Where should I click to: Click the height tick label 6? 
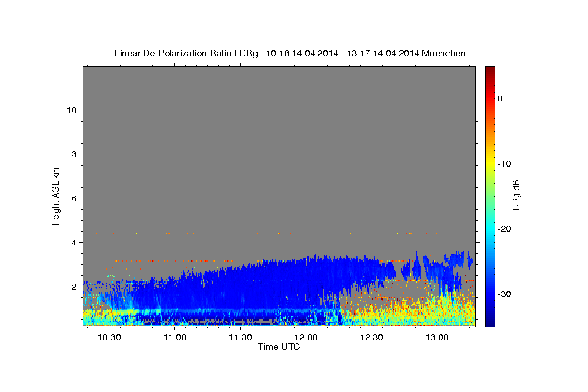tap(74, 198)
